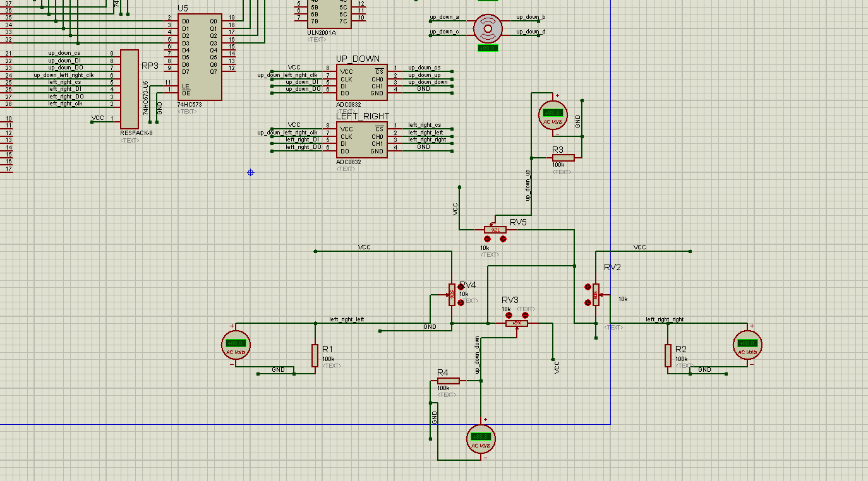Viewport: 868px width, 481px height.
Task: Select the LEFT_RIGHT ADC0832 chip body
Action: 361,140
